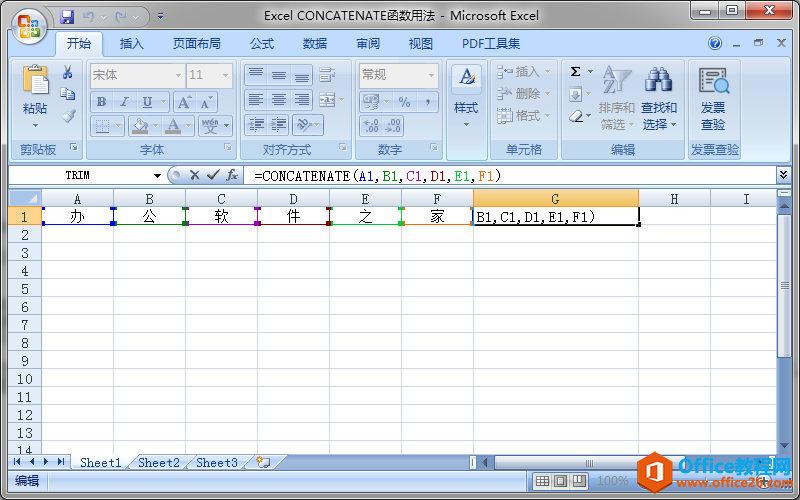Open font name box 宋体 dropdown
800x500 pixels.
pyautogui.click(x=178, y=75)
